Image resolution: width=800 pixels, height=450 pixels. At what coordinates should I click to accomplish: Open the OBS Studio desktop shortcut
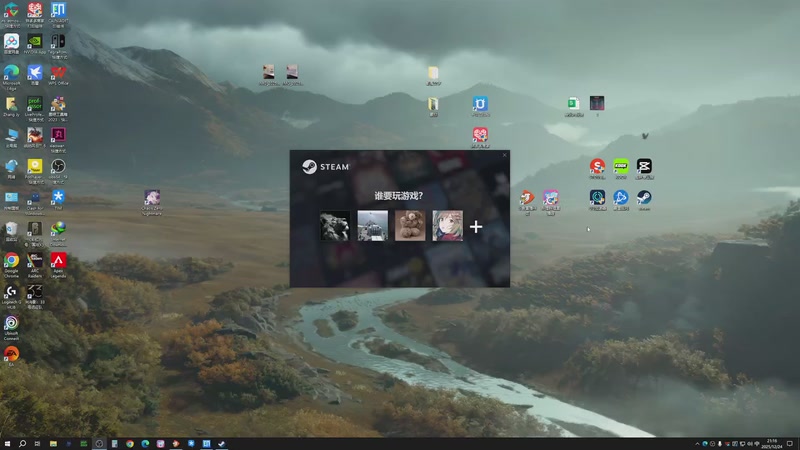click(x=58, y=170)
